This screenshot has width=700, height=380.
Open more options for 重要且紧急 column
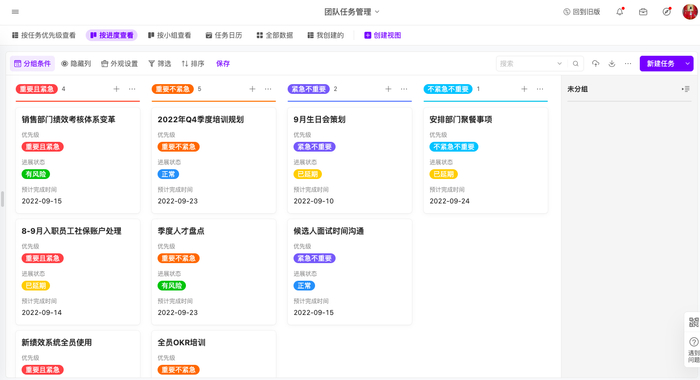tap(132, 89)
